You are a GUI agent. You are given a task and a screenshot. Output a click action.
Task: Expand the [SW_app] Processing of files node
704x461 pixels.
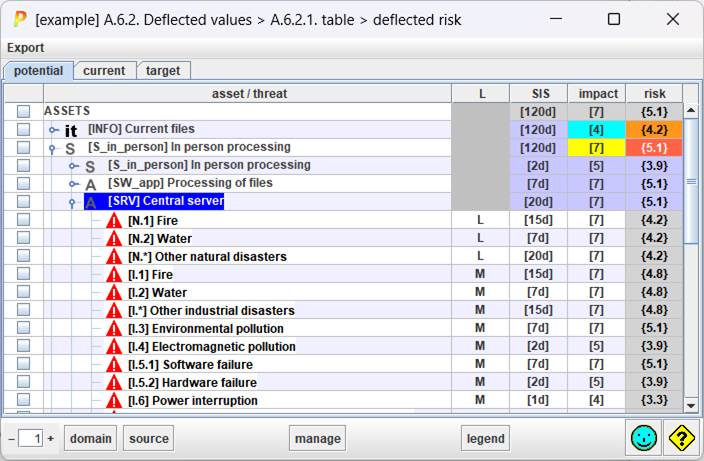pos(74,184)
